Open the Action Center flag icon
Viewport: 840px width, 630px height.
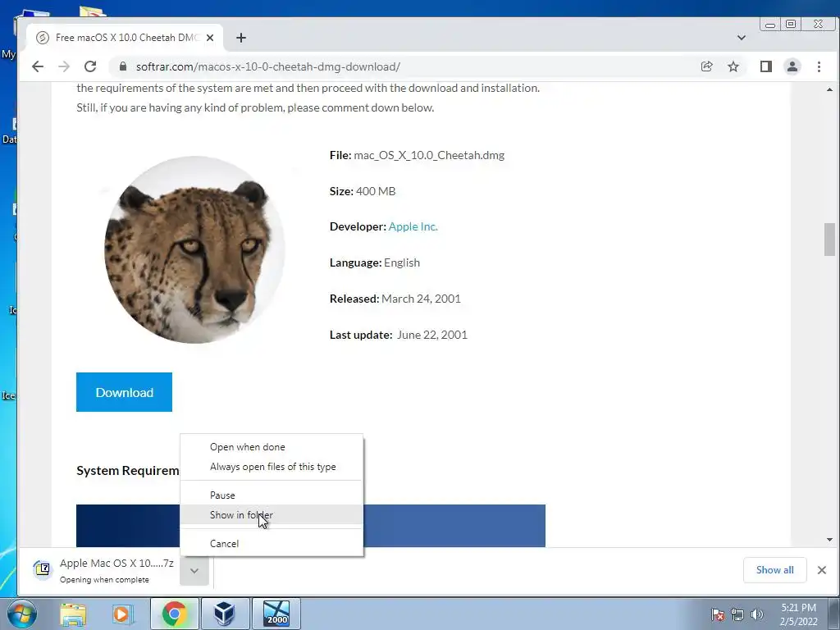point(718,614)
